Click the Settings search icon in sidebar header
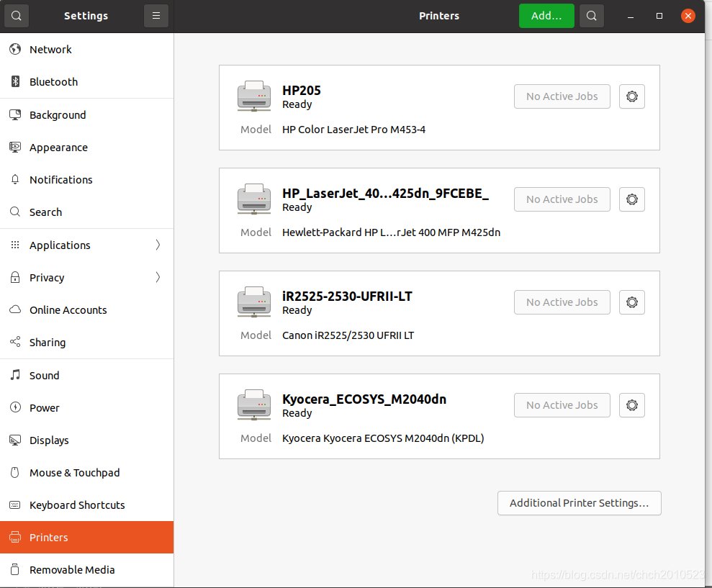The height and width of the screenshot is (588, 712). coord(17,16)
